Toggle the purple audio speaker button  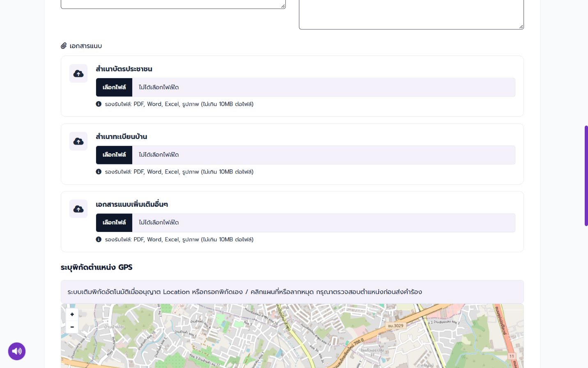pyautogui.click(x=17, y=351)
